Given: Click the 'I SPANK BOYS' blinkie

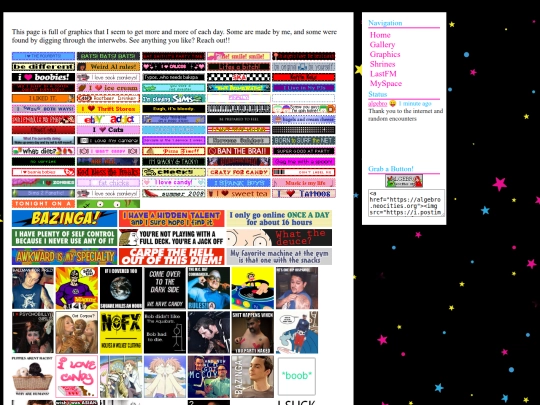Looking at the screenshot, I should pyautogui.click(x=238, y=183).
